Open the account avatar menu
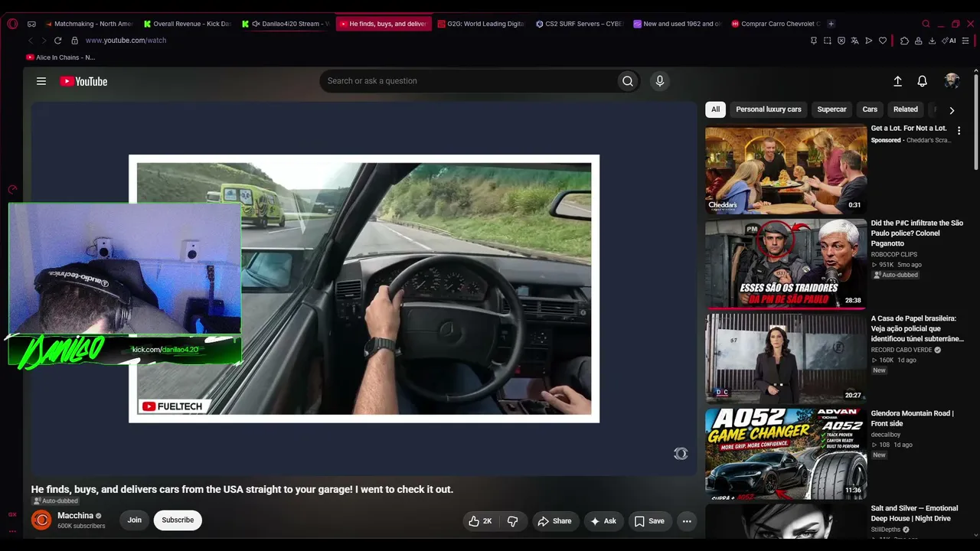 [952, 81]
